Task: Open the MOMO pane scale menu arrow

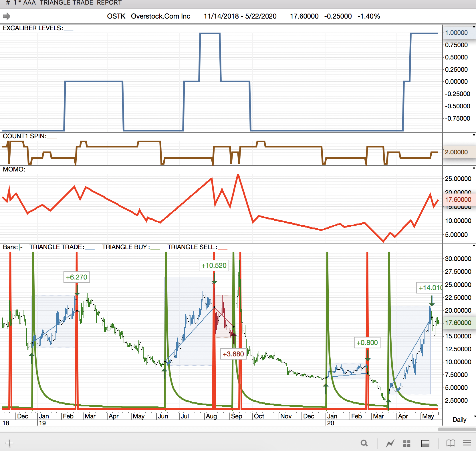Action: click(x=474, y=168)
